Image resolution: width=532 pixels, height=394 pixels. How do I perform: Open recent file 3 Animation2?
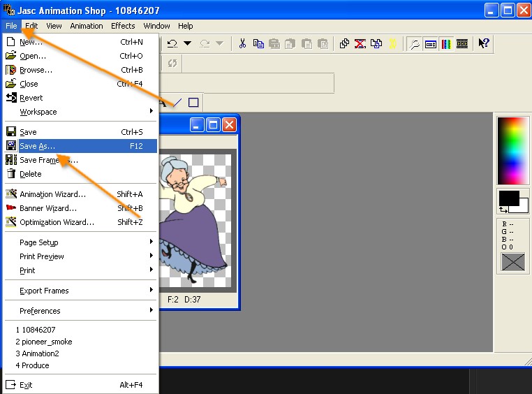pyautogui.click(x=81, y=353)
